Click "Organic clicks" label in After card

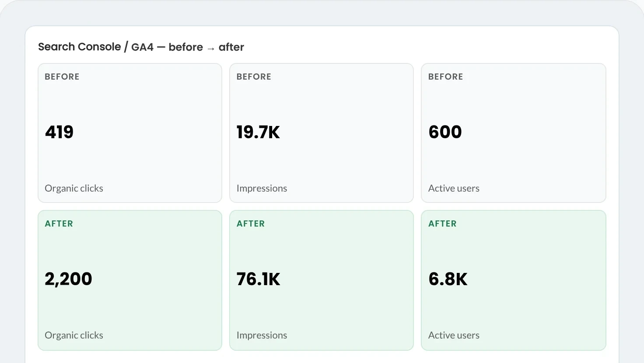pos(74,335)
